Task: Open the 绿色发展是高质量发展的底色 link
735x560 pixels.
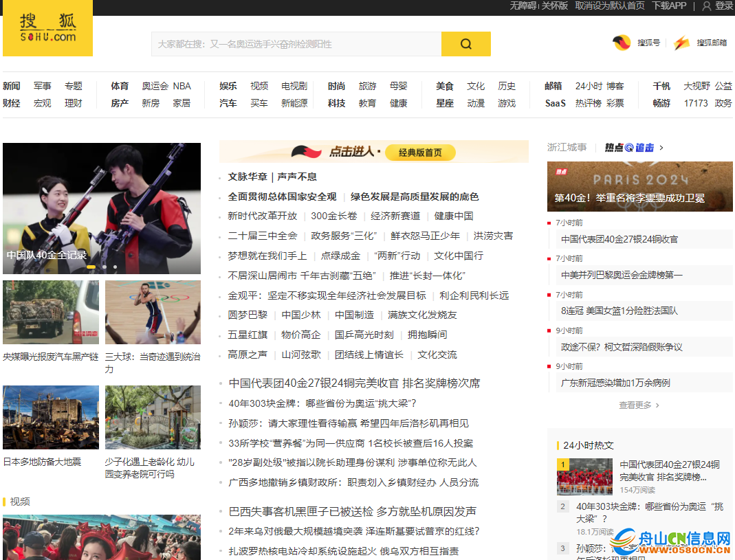Action: tap(415, 197)
